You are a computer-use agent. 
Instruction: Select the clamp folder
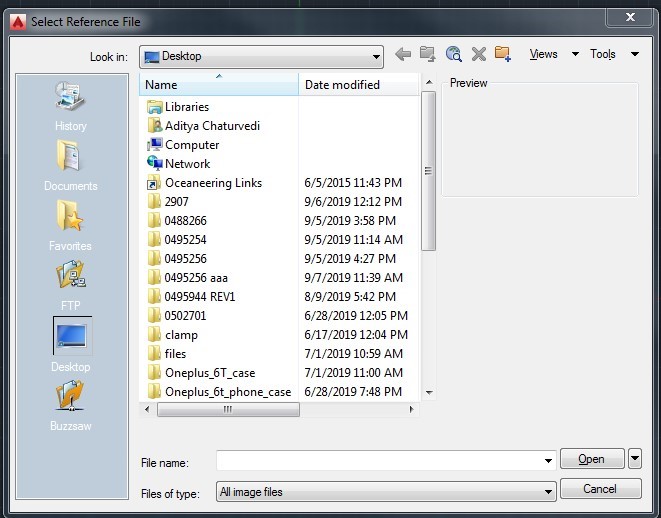[x=172, y=335]
